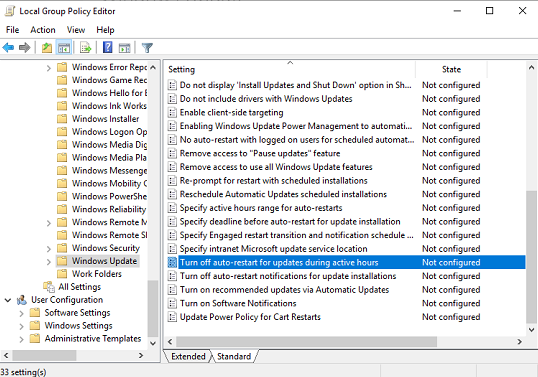
Task: Sort by the State column header
Action: [x=451, y=69]
